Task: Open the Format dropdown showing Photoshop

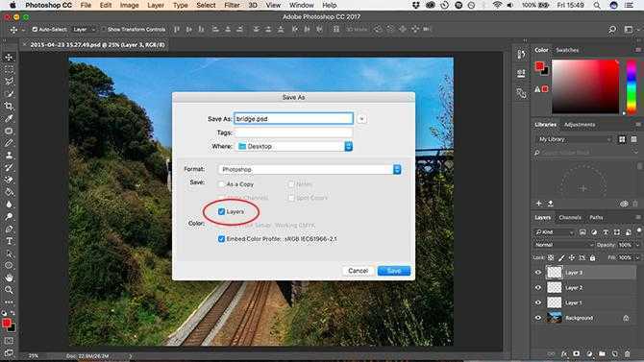Action: pos(310,170)
